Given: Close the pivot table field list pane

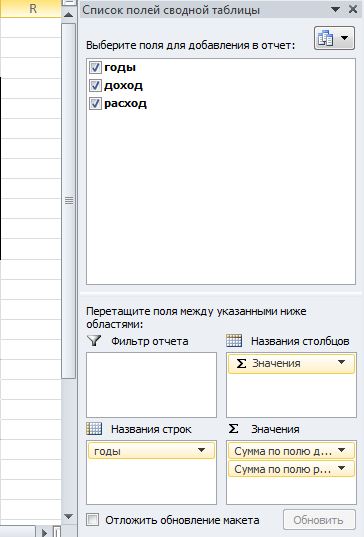Looking at the screenshot, I should (x=353, y=9).
